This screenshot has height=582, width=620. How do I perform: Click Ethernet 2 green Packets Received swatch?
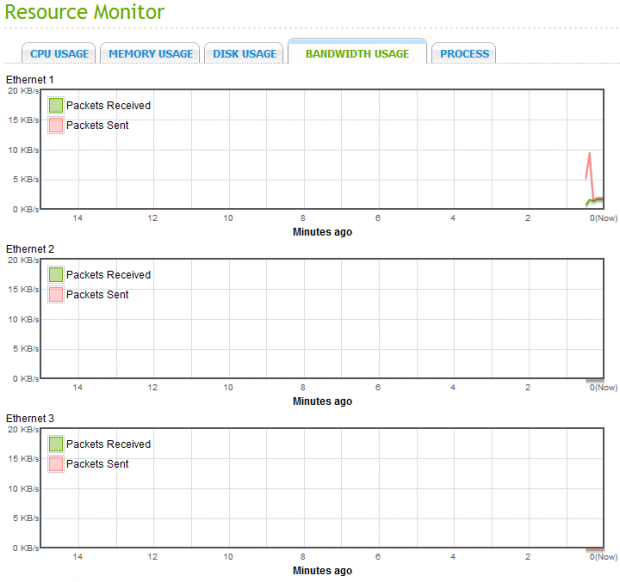click(56, 275)
